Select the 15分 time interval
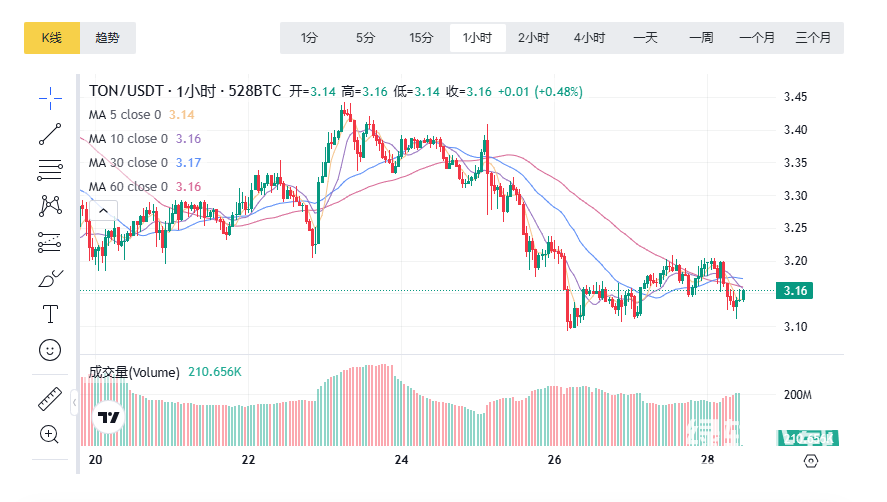 click(421, 38)
